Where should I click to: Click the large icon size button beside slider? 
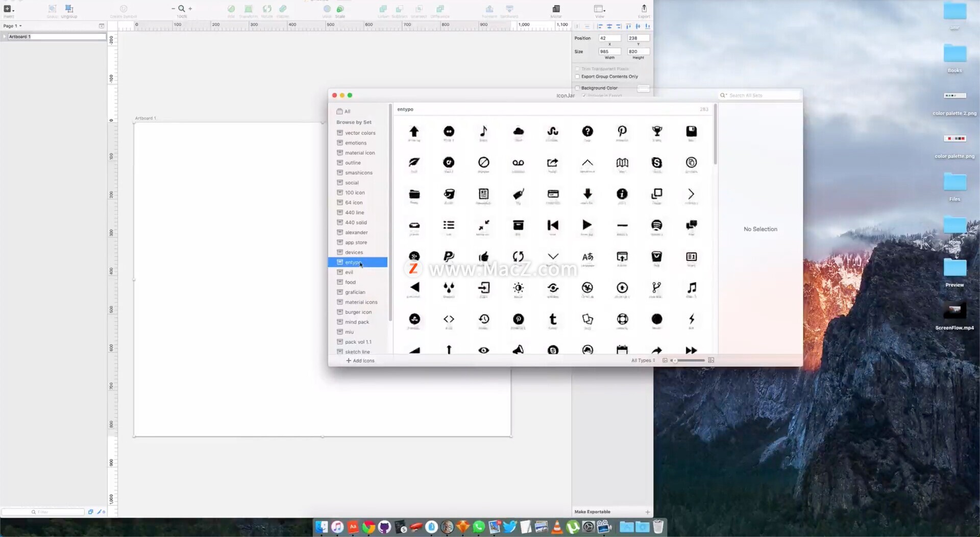click(x=711, y=360)
